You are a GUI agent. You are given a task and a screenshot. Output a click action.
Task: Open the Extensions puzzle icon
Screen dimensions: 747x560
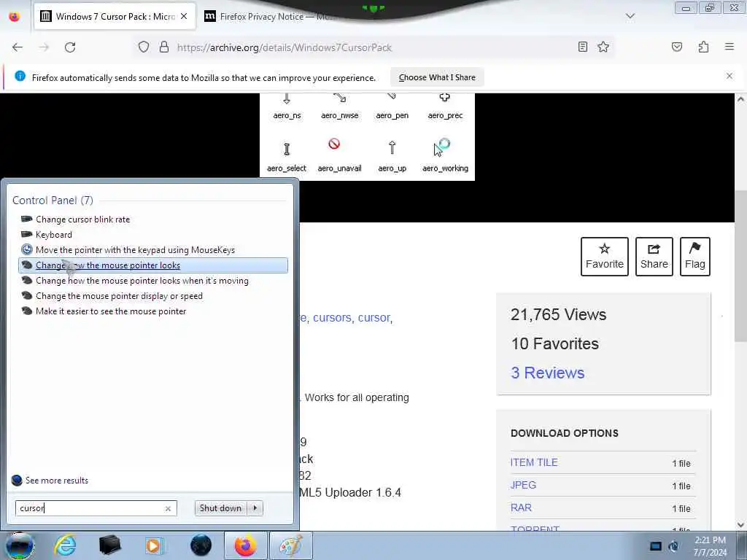click(704, 47)
